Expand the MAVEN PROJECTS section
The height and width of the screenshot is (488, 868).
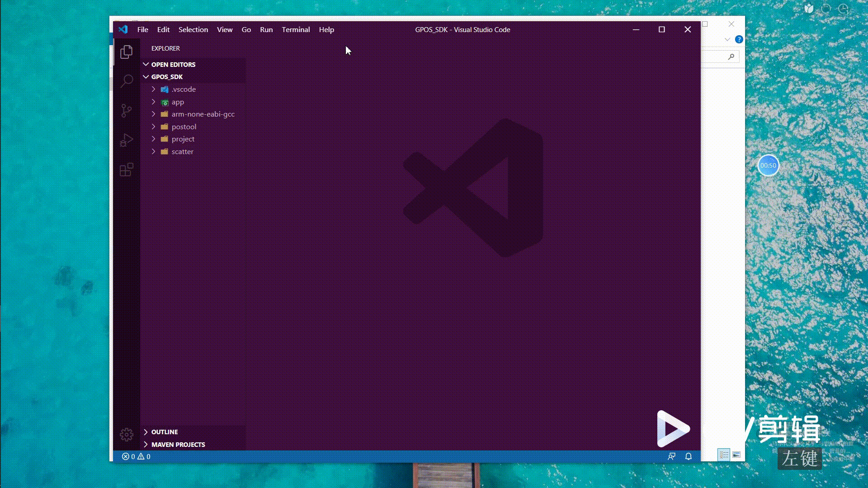tap(178, 445)
